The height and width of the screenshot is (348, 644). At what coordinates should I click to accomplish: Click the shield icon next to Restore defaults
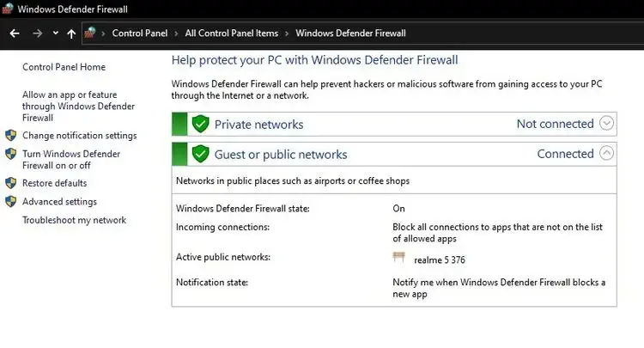click(x=11, y=183)
